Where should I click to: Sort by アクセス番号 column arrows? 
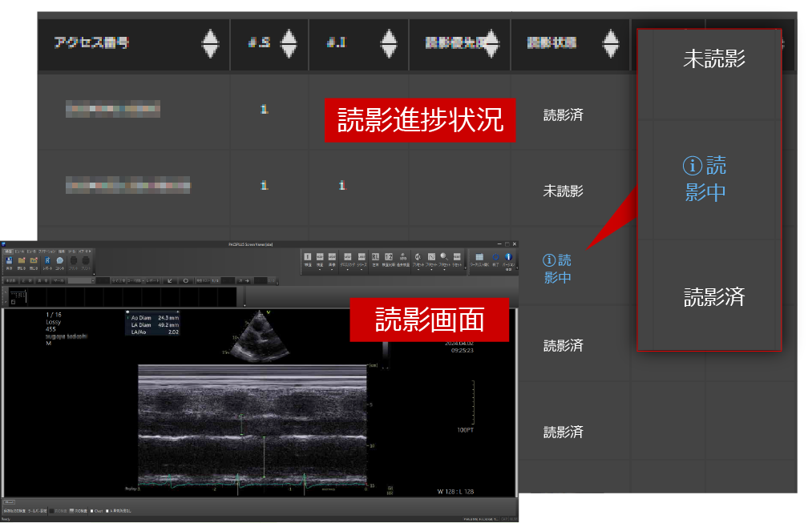210,43
